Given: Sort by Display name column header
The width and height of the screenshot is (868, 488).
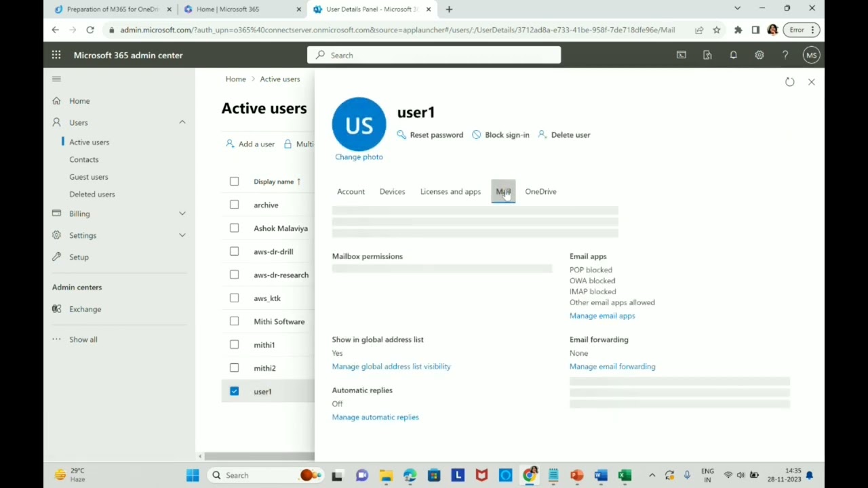Looking at the screenshot, I should point(277,182).
